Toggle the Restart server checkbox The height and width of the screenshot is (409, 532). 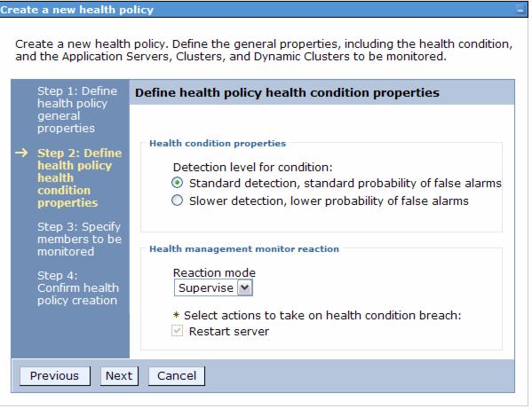click(177, 331)
